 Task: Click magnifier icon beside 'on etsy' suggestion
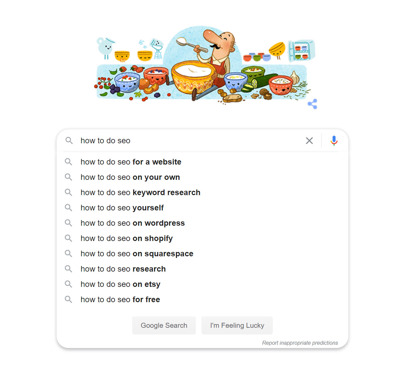(68, 284)
